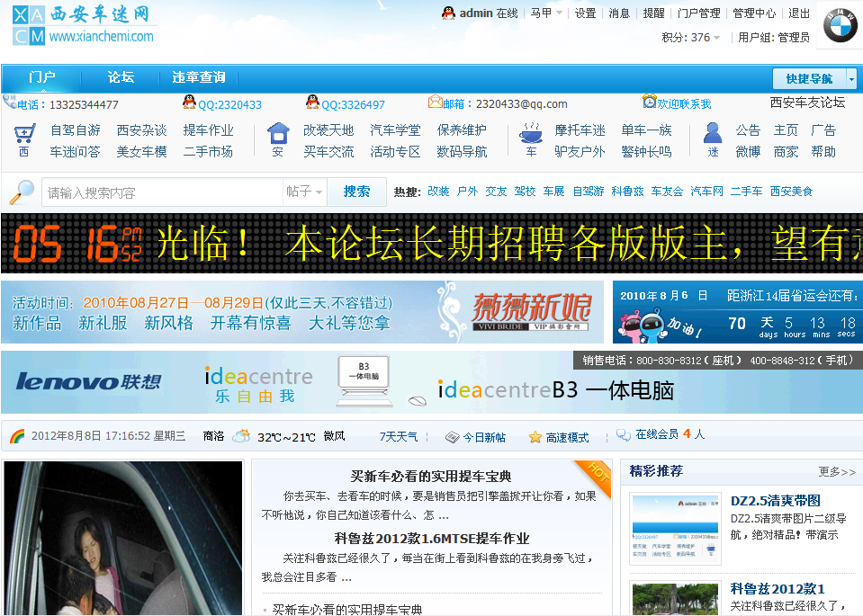Open 门户管理 in top menu
The image size is (863, 616).
(x=699, y=13)
